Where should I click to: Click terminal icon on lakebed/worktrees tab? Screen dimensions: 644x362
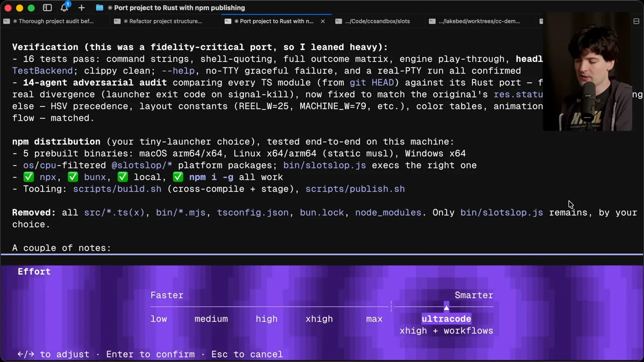tap(432, 21)
